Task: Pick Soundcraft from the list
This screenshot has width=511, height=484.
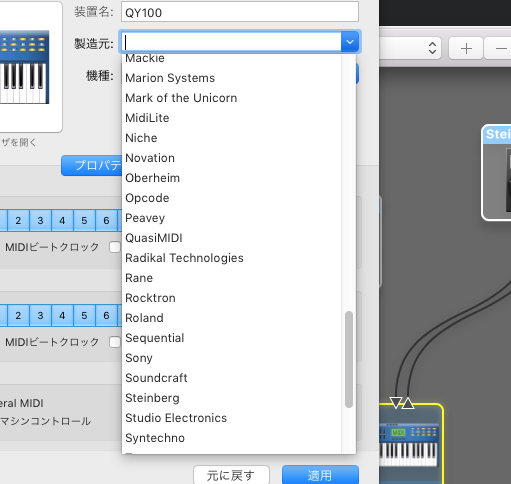Action: click(232, 378)
